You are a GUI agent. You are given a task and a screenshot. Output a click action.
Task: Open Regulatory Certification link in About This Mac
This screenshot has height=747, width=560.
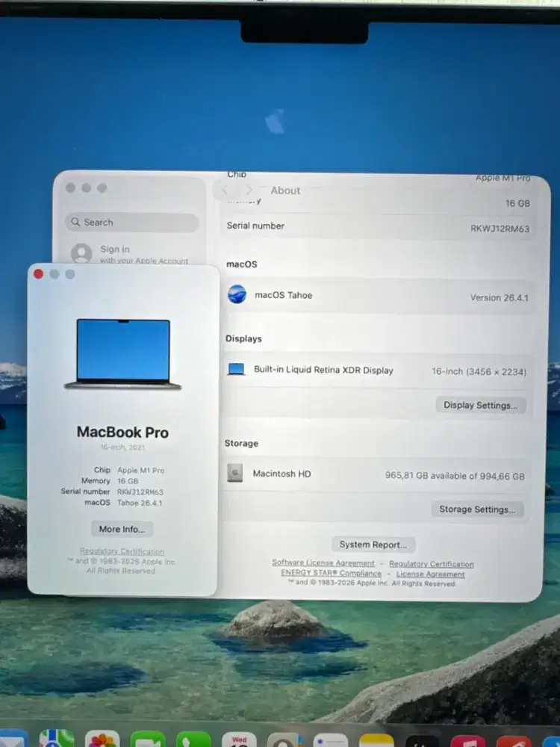point(122,551)
